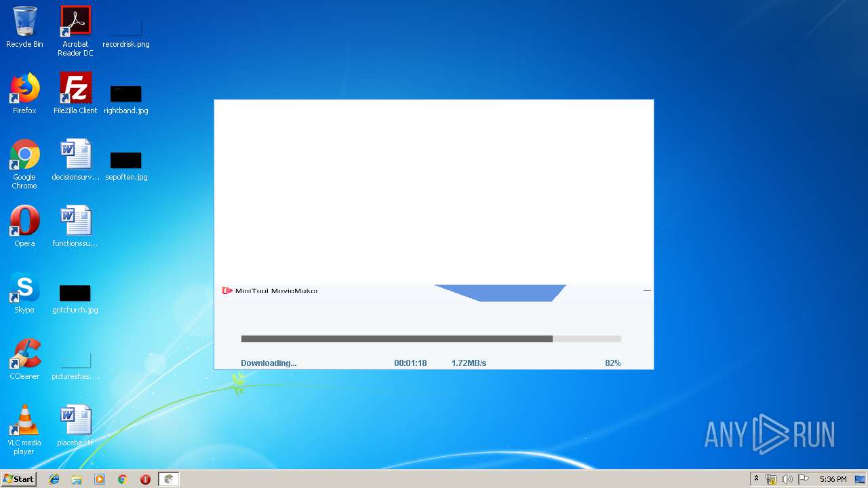Select the functionssu Word document icon
Screen dimensions: 868x488
(75, 226)
